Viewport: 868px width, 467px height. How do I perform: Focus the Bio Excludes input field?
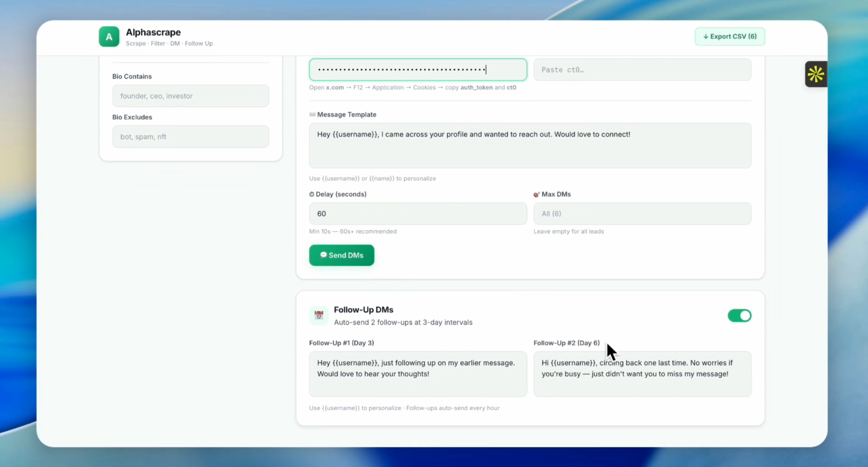click(190, 137)
